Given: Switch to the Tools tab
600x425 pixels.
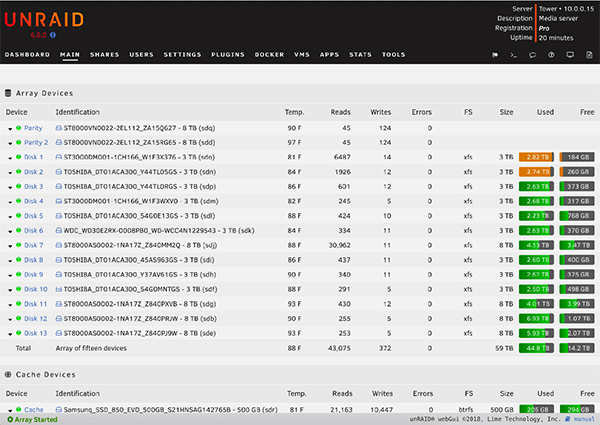Looking at the screenshot, I should [x=393, y=54].
